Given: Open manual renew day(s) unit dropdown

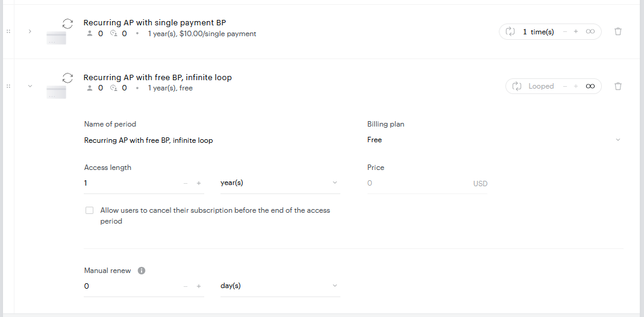Looking at the screenshot, I should 280,286.
